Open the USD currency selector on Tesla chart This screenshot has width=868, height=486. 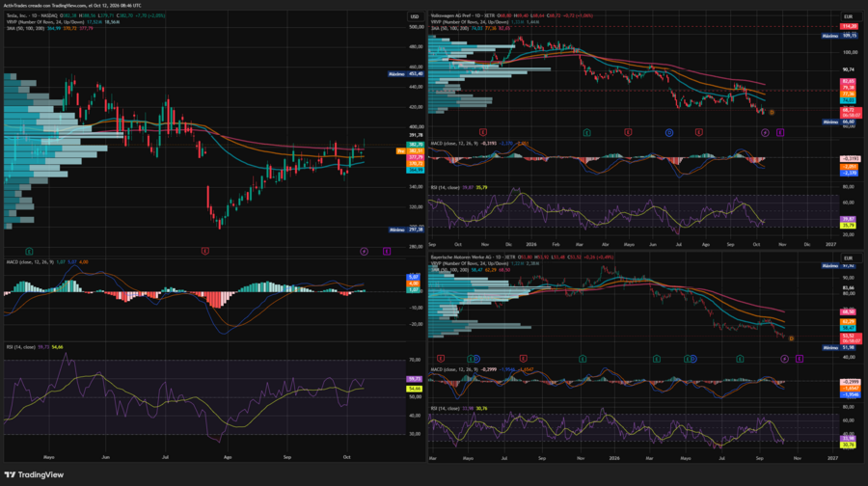[415, 16]
